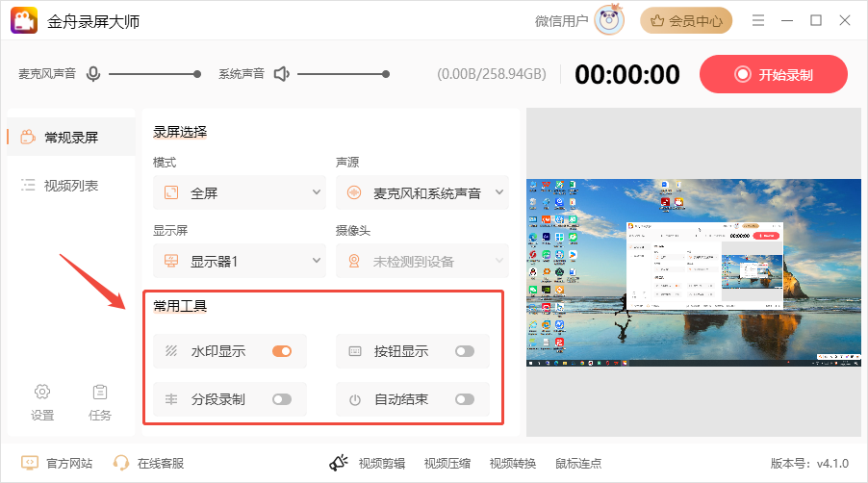The height and width of the screenshot is (483, 868).
Task: Click the microphone icon next to 麦克风声音
Action: tap(93, 73)
